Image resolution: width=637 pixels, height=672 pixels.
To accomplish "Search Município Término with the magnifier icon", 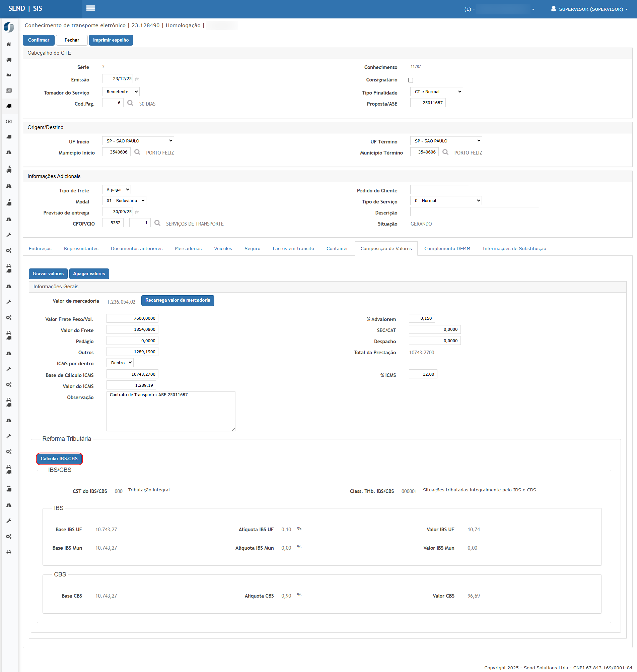I will 445,152.
